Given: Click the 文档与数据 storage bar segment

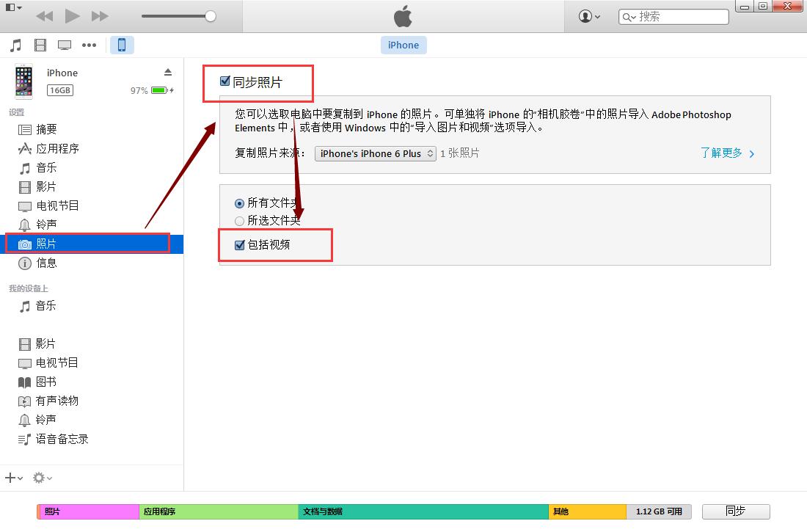Looking at the screenshot, I should (423, 511).
